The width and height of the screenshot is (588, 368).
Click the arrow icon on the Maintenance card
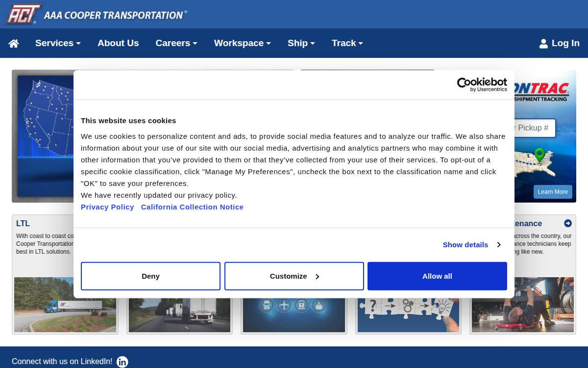tap(568, 223)
